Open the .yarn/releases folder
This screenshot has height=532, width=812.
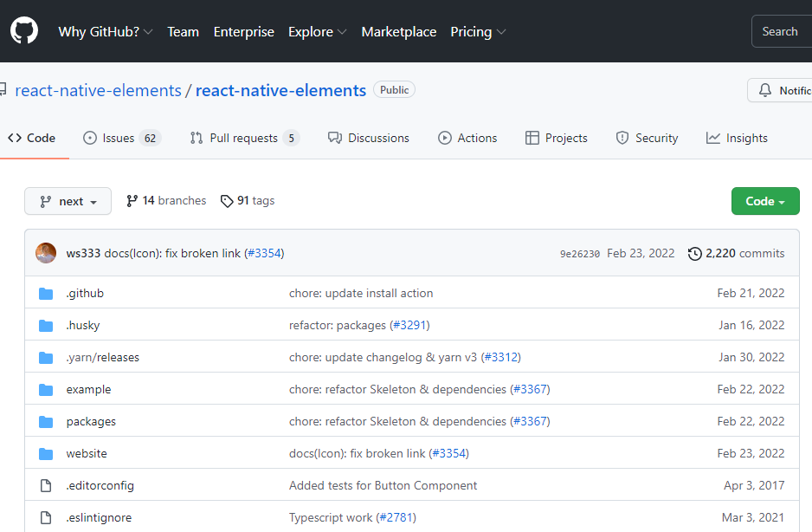click(x=102, y=357)
